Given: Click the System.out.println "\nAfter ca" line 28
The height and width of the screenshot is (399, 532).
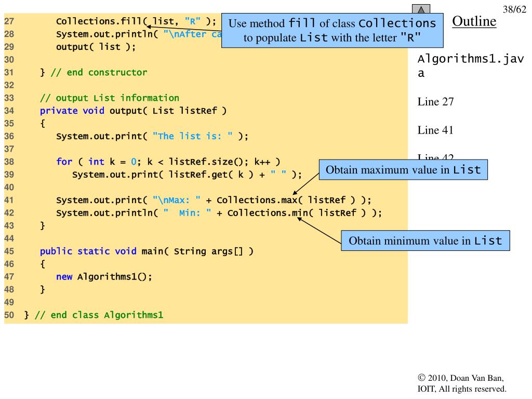Looking at the screenshot, I should (138, 34).
